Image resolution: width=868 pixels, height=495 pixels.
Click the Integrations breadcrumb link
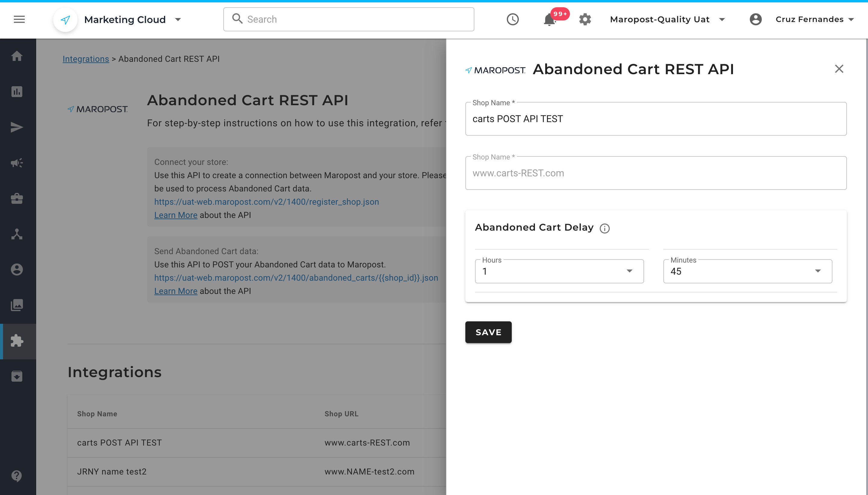[86, 59]
